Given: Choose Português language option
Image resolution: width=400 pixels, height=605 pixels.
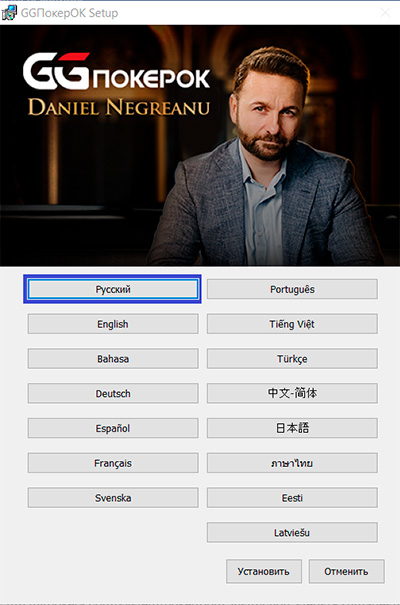Looking at the screenshot, I should 292,289.
